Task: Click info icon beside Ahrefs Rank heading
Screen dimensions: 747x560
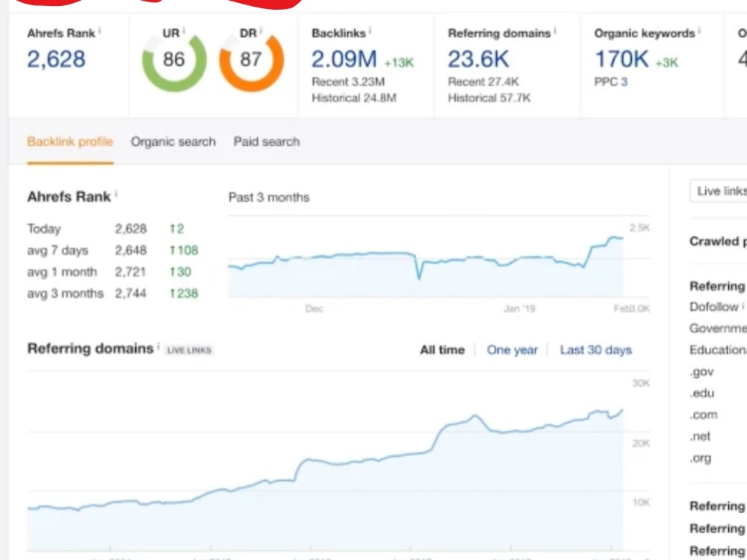Action: point(116,194)
